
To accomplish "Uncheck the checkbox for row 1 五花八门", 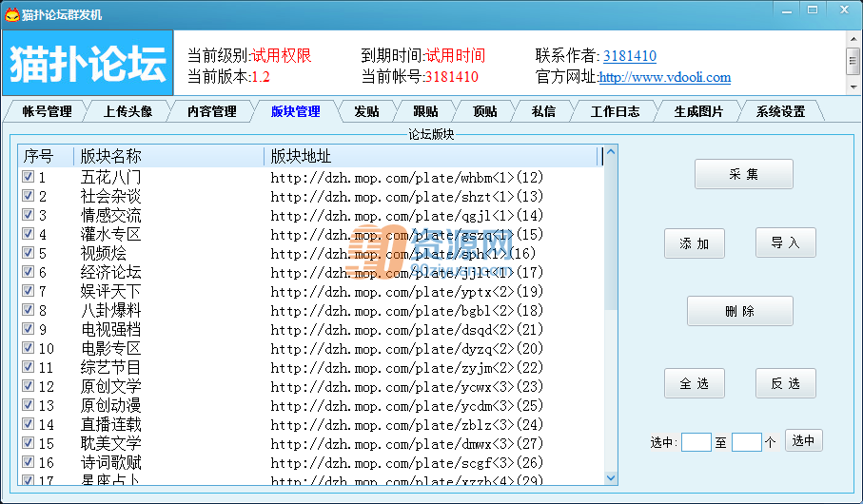I will pos(29,177).
